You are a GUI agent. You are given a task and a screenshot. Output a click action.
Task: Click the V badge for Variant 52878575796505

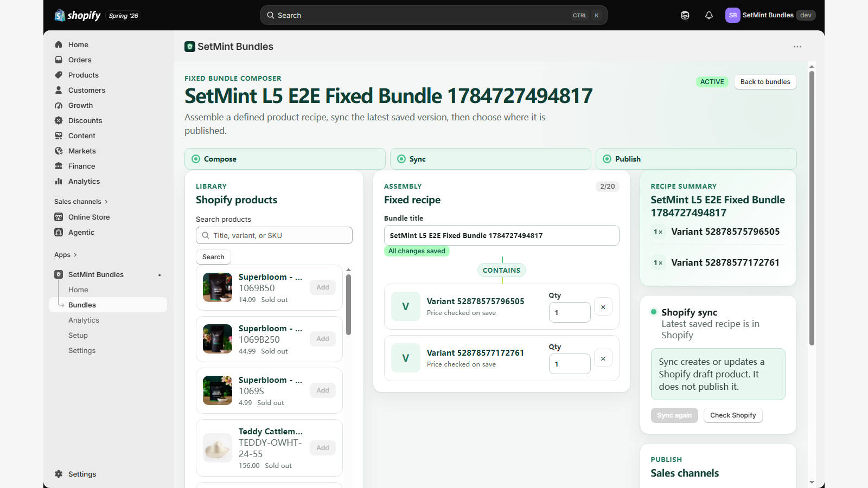406,306
